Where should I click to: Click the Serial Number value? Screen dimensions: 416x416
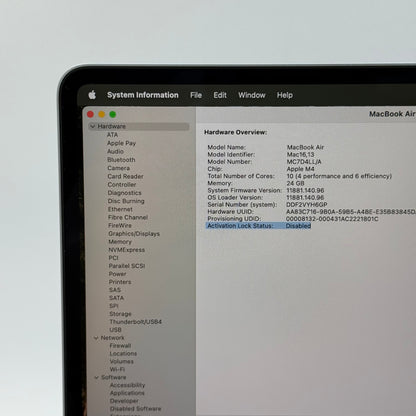pyautogui.click(x=307, y=205)
